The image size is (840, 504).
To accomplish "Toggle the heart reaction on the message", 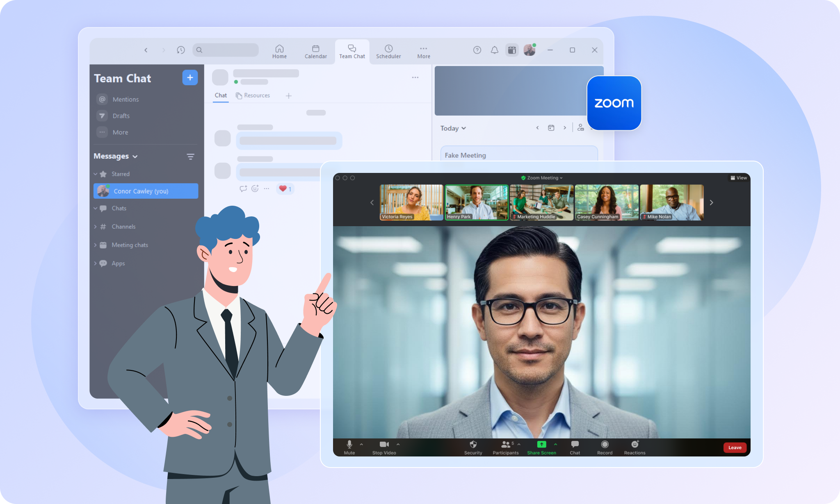I will (x=285, y=188).
